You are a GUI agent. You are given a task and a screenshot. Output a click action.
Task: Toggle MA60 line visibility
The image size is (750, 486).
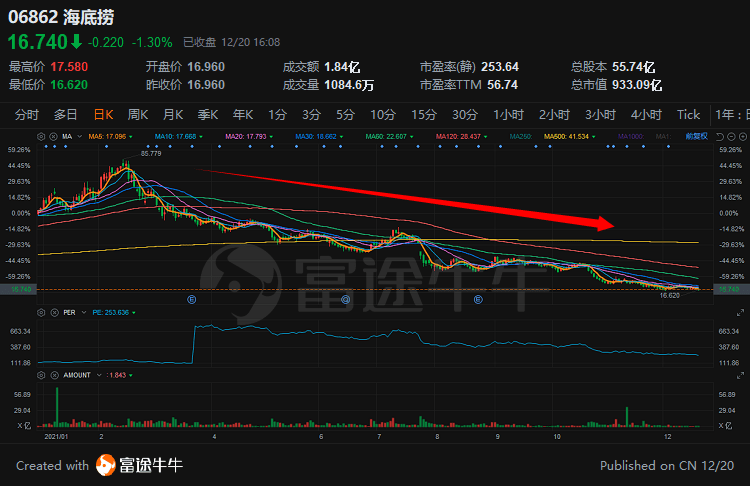point(389,137)
